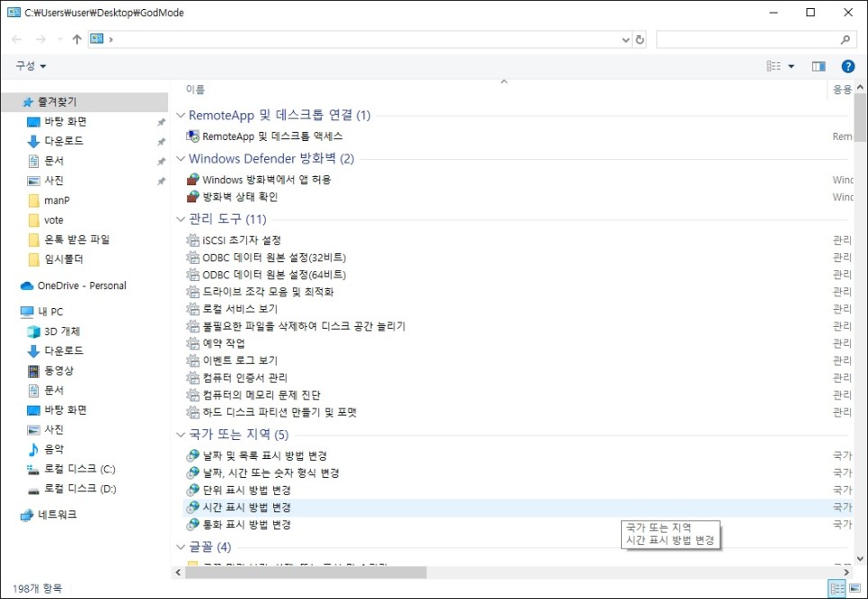Screen dimensions: 868x599
Task: Click the iSCSI 초기자 설정 gear icon
Action: [x=192, y=241]
